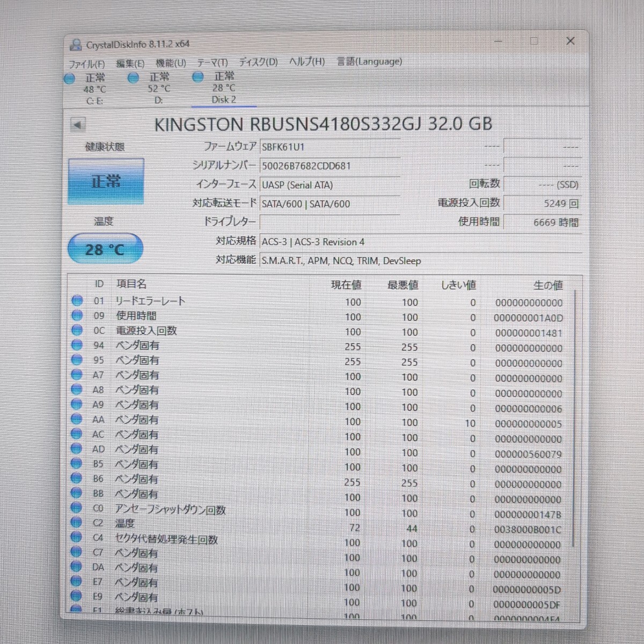The width and height of the screenshot is (644, 644).
Task: Select the D: drive at 52 °C
Action: point(159,88)
